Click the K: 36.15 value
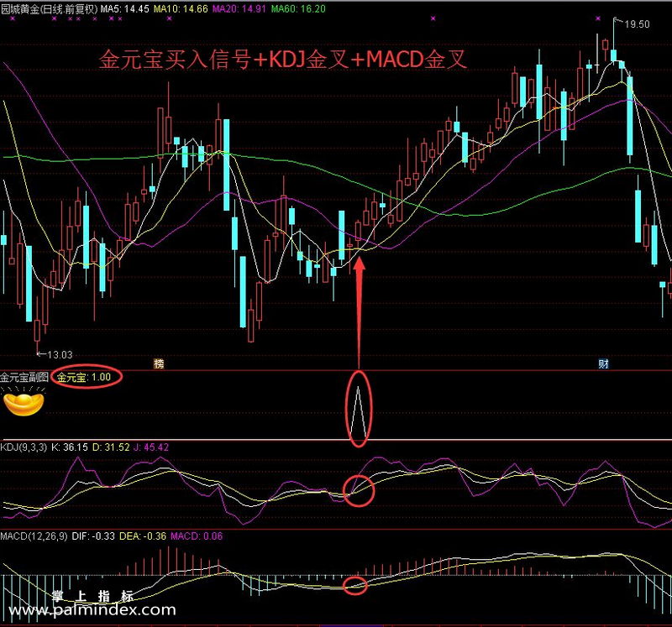 pos(70,447)
